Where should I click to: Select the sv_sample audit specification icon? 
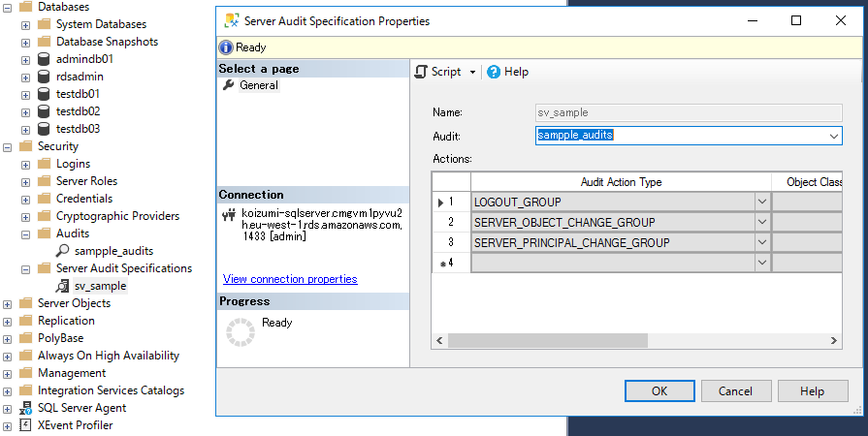(62, 286)
